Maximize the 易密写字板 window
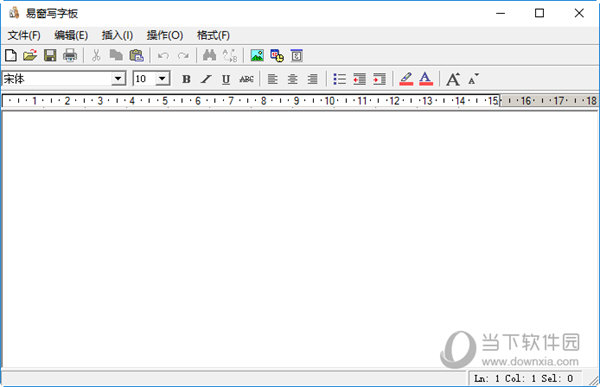600x387 pixels. pos(540,13)
